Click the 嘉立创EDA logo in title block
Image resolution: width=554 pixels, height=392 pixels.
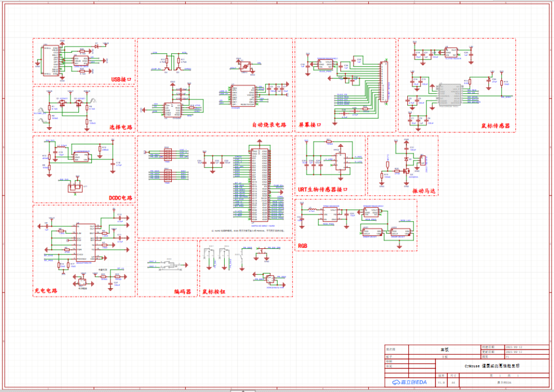410,382
